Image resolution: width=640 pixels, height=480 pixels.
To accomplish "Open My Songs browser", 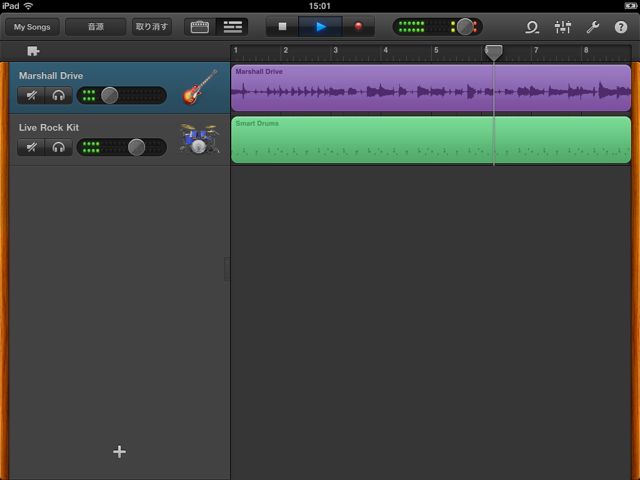I will pyautogui.click(x=32, y=27).
